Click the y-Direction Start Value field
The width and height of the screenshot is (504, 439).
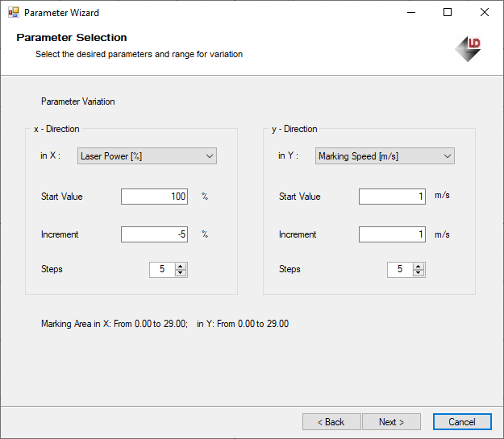(x=392, y=197)
